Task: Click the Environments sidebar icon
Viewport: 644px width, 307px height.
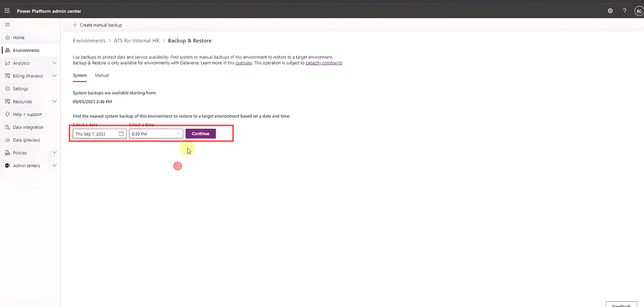Action: pos(8,50)
